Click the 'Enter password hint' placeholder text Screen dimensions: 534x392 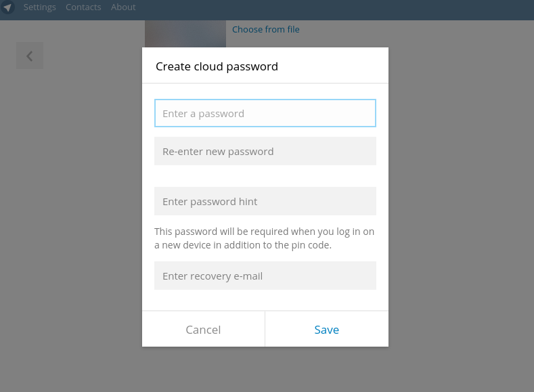[210, 202]
